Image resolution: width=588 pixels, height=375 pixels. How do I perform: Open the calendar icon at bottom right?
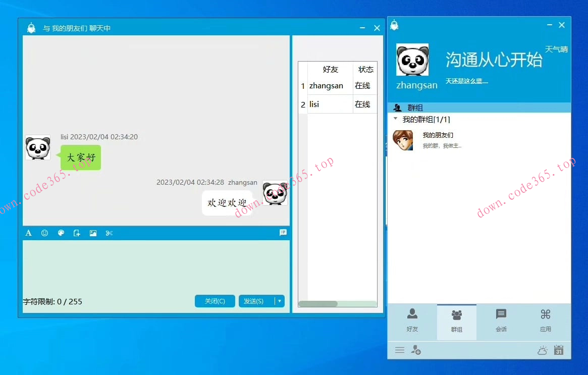(559, 350)
